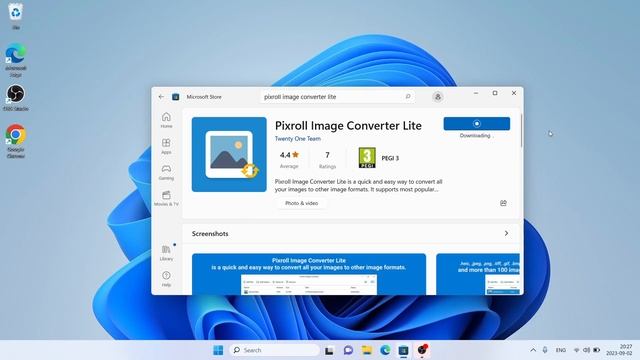Open the Twenty One Team publisher link
The image size is (640, 360).
pyautogui.click(x=298, y=139)
